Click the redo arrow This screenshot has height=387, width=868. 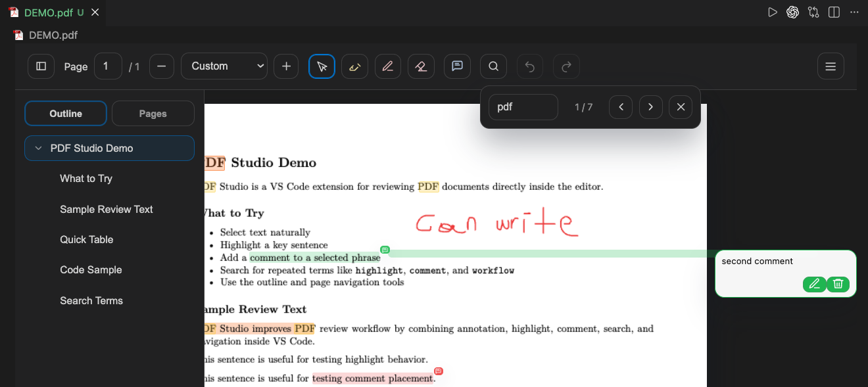[566, 66]
